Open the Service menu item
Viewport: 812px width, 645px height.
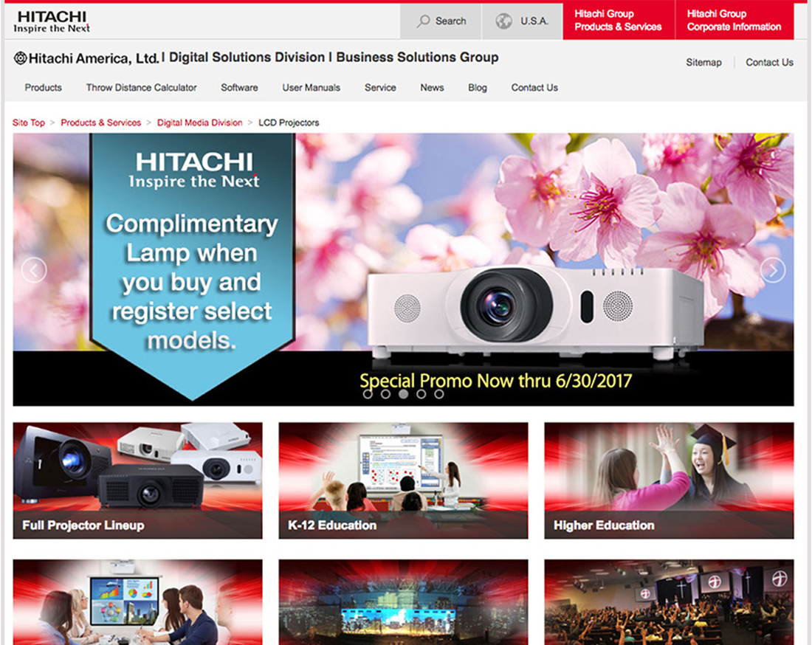tap(380, 88)
